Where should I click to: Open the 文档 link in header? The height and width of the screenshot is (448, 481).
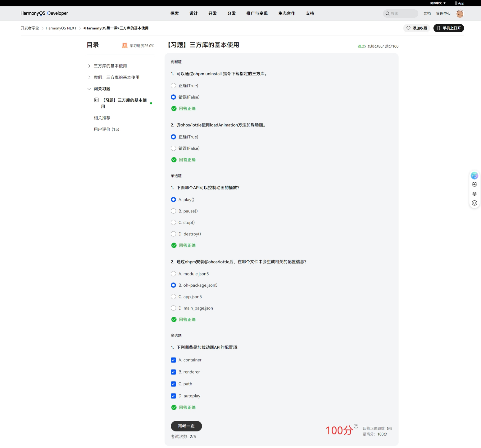tap(427, 14)
